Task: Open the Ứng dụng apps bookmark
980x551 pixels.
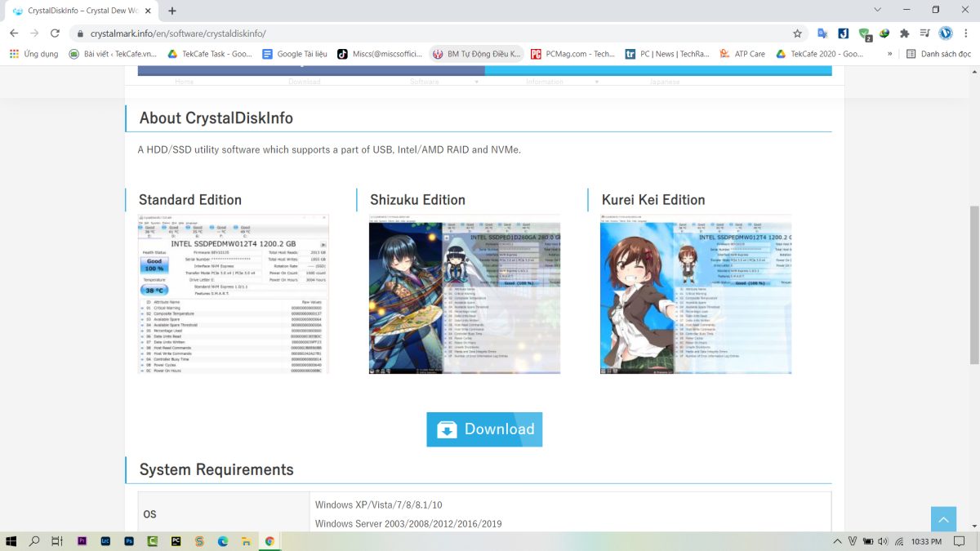Action: tap(33, 54)
